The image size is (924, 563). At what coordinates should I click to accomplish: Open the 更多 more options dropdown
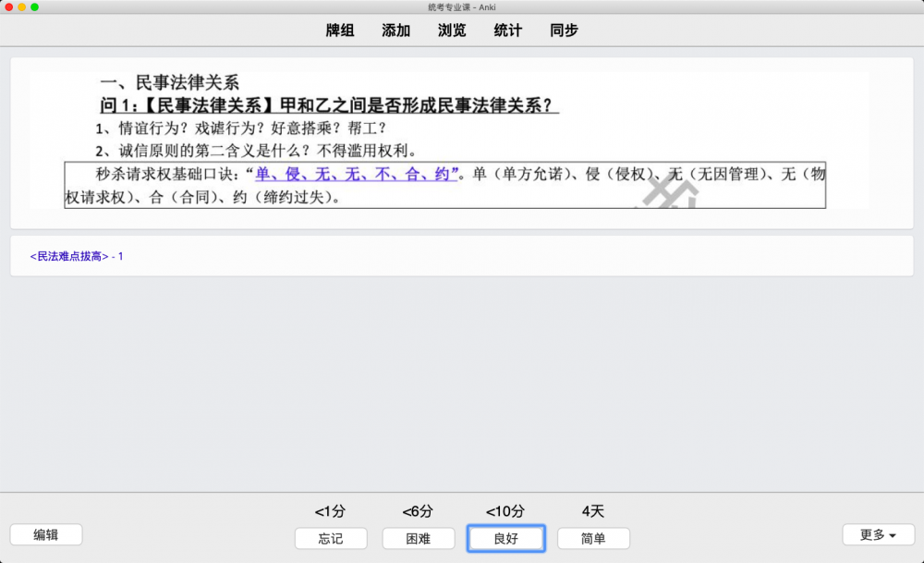[x=878, y=534]
